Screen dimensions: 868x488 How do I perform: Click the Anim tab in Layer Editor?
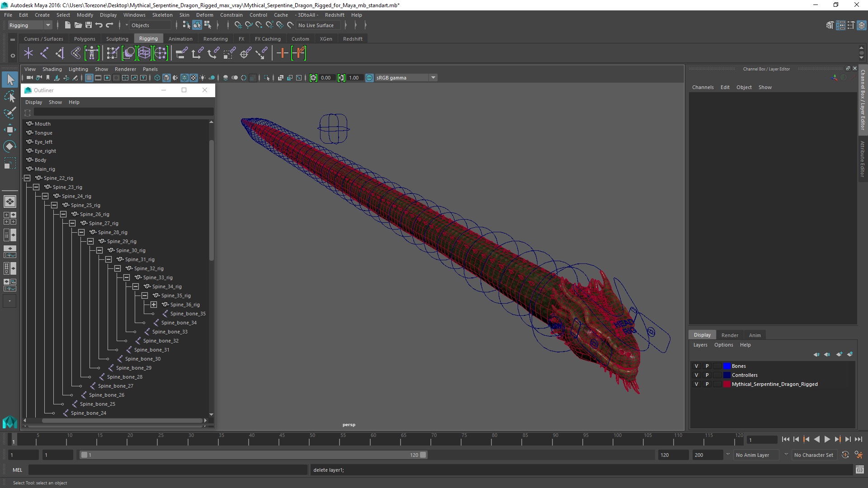tap(755, 335)
